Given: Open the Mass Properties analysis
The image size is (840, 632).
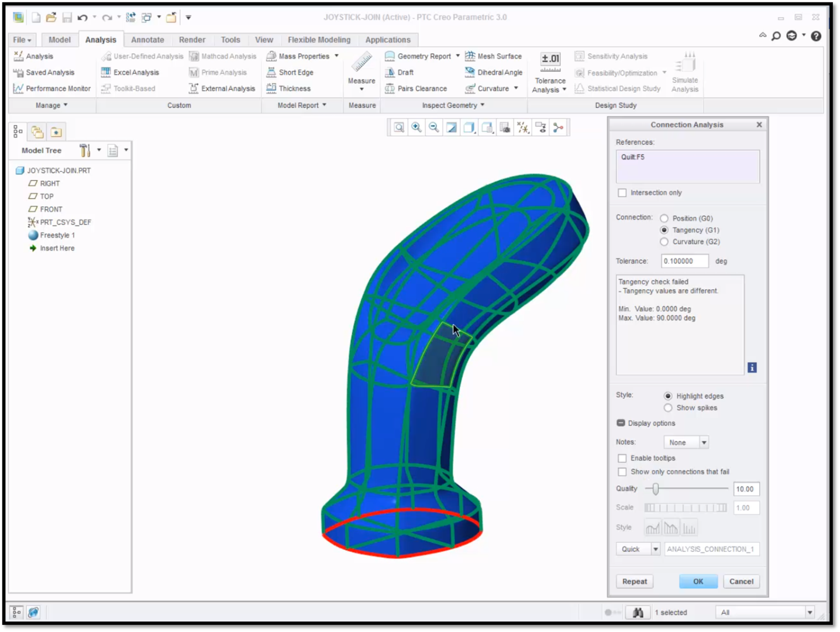Looking at the screenshot, I should (x=298, y=56).
